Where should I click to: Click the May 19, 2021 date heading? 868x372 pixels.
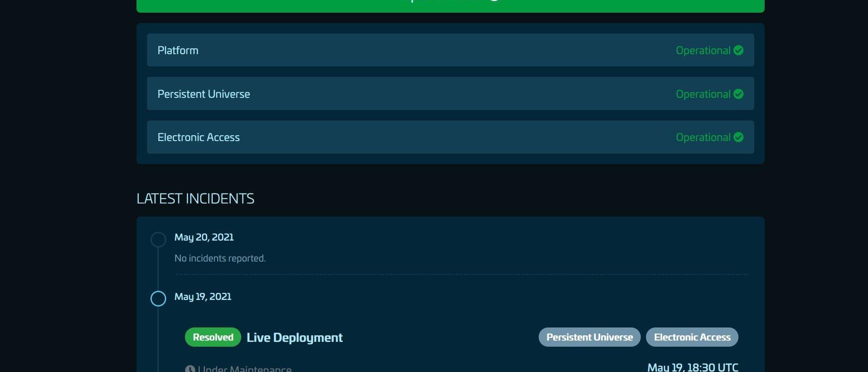[203, 296]
